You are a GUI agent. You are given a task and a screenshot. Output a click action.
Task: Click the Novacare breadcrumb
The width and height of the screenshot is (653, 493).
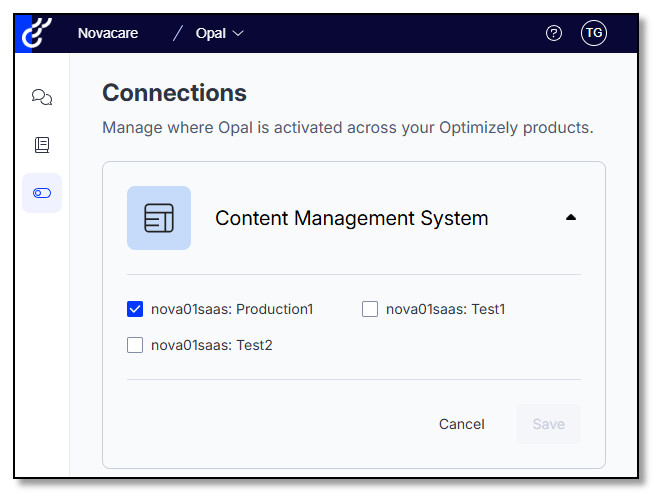coord(108,33)
